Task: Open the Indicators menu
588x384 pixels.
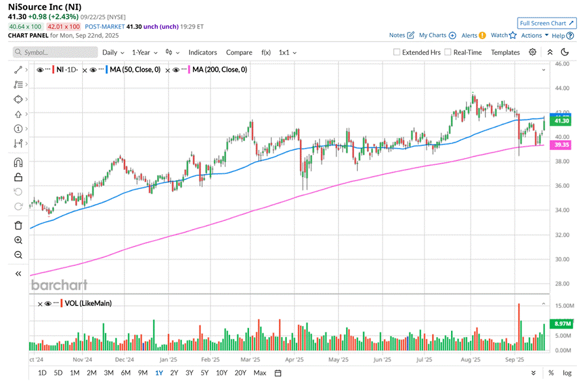Action: coord(203,52)
